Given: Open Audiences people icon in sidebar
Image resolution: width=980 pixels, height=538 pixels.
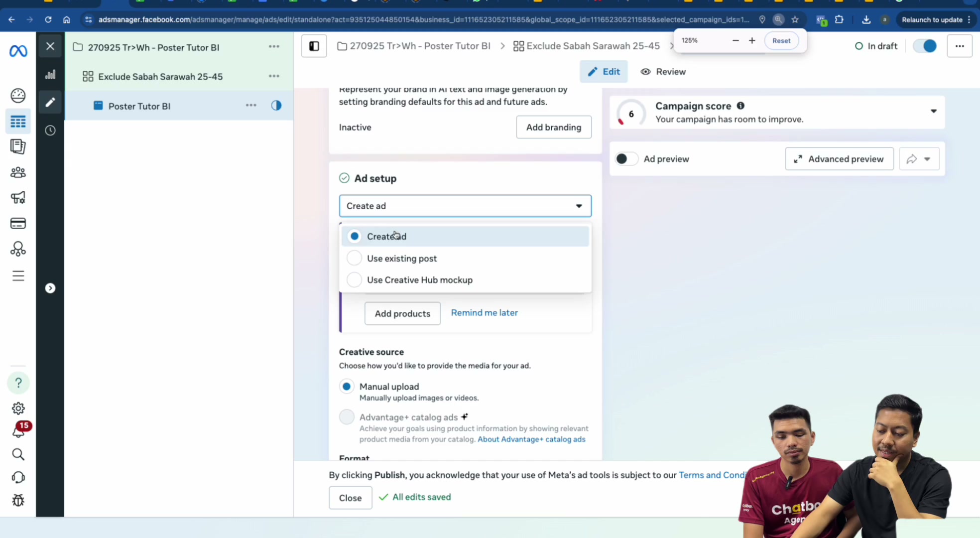Looking at the screenshot, I should pyautogui.click(x=18, y=172).
